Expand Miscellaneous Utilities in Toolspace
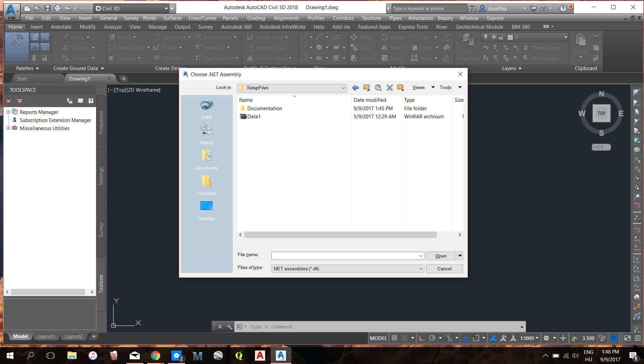Screen dimensions: 644x364 [7, 128]
